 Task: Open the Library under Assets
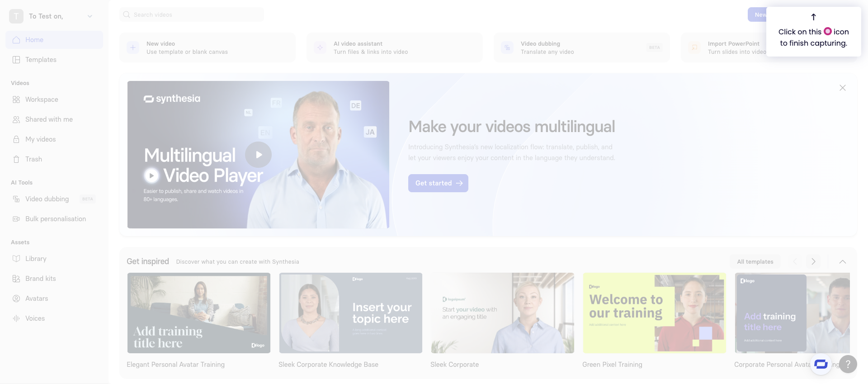tap(54, 259)
